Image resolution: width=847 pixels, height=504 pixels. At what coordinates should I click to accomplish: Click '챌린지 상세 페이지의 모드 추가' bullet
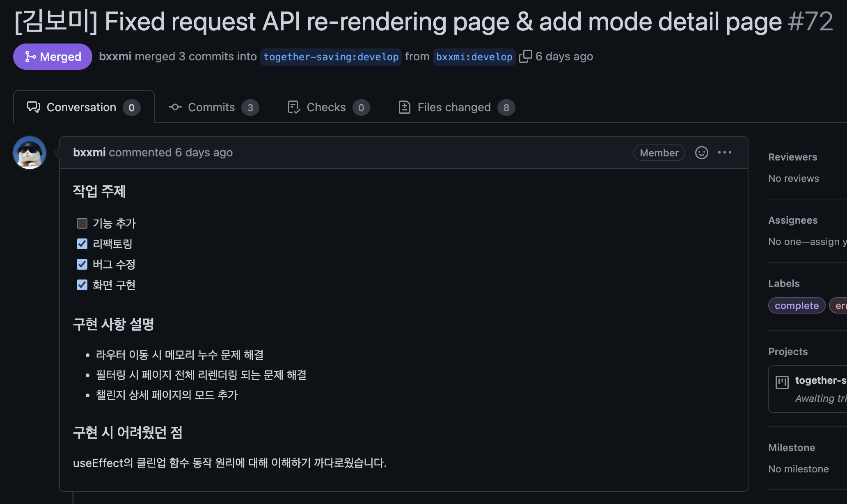pyautogui.click(x=167, y=395)
